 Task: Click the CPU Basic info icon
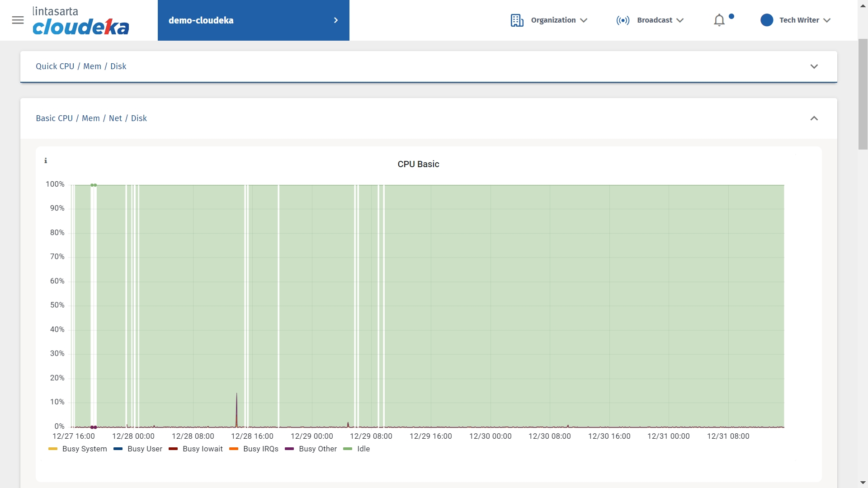(x=46, y=161)
